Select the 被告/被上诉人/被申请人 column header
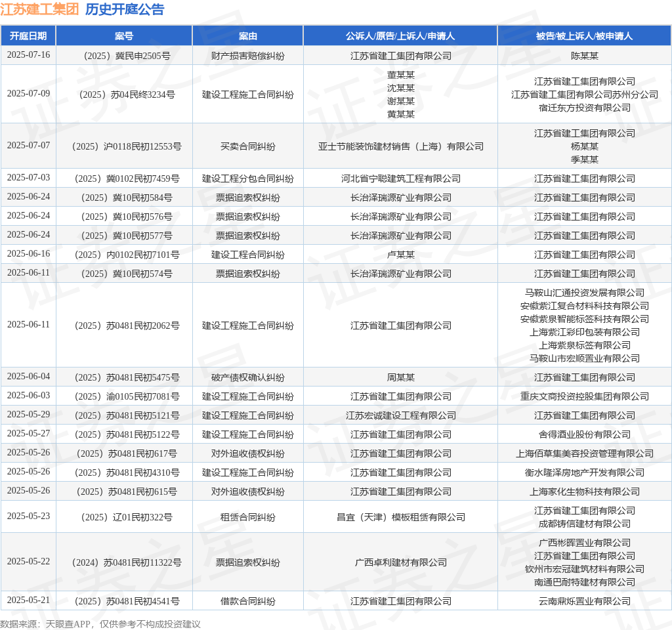The height and width of the screenshot is (630, 672). 584,36
